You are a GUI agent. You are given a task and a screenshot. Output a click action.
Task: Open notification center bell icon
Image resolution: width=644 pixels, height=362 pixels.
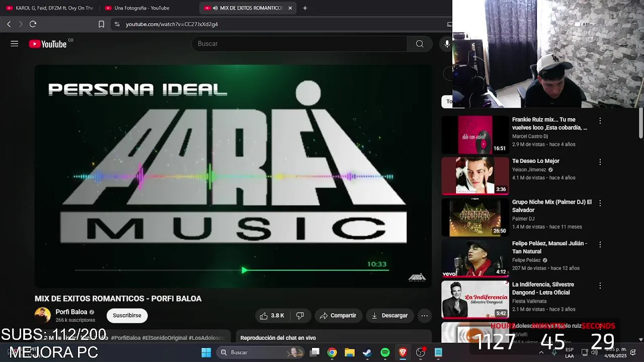click(x=633, y=352)
